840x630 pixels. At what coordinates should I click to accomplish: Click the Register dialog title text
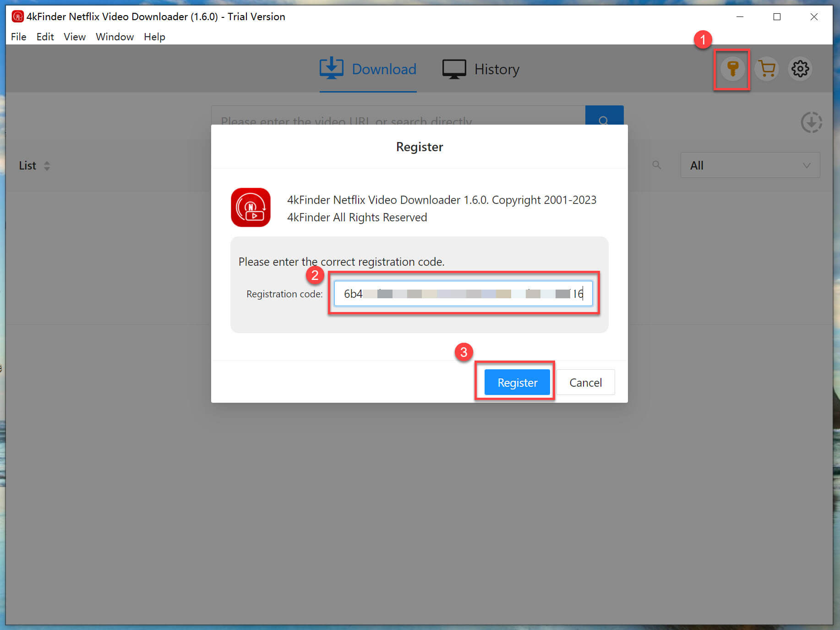pyautogui.click(x=420, y=147)
